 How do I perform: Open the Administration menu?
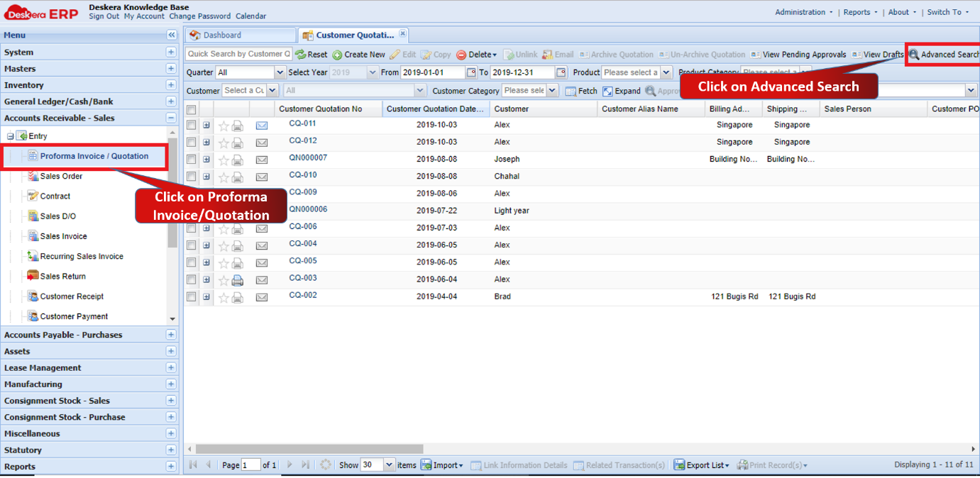(x=803, y=12)
